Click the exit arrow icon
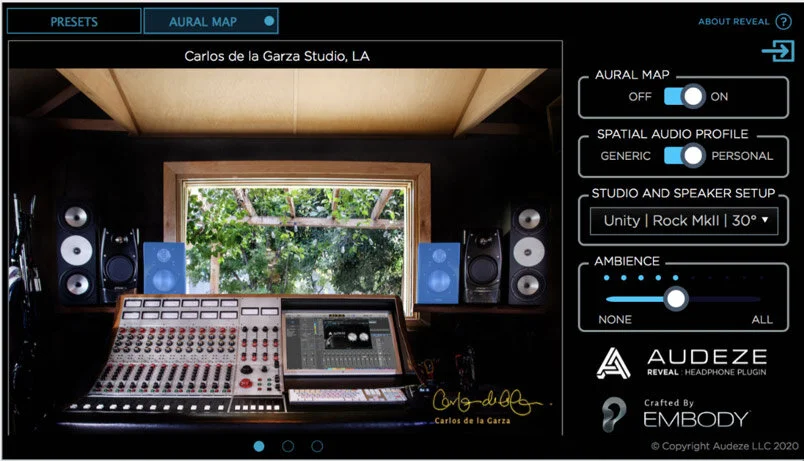 [x=778, y=51]
